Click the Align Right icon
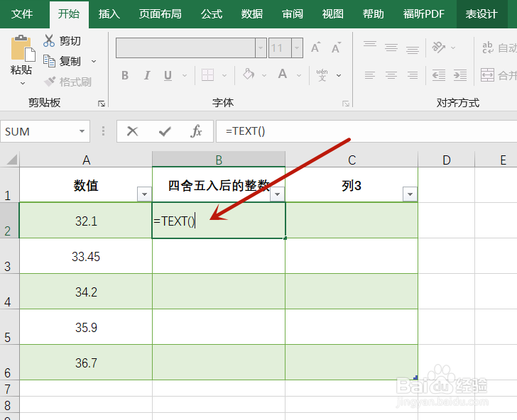The width and height of the screenshot is (517, 420). click(x=412, y=75)
